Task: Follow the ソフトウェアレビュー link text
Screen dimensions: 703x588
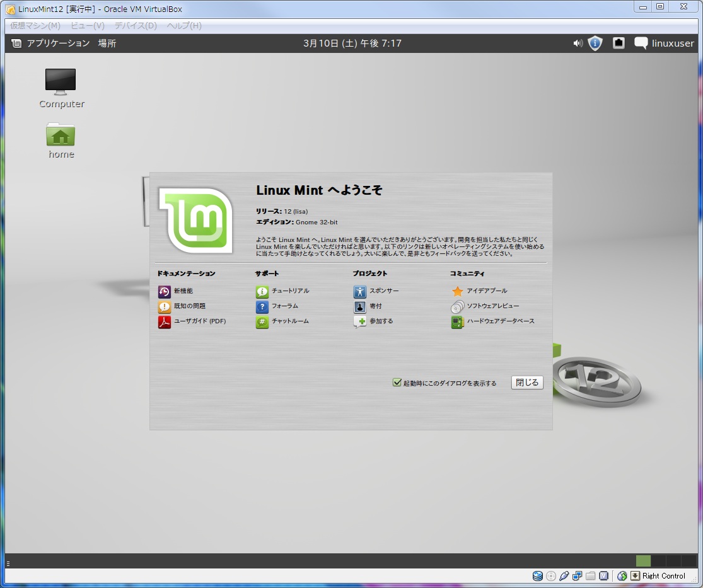Action: (493, 306)
